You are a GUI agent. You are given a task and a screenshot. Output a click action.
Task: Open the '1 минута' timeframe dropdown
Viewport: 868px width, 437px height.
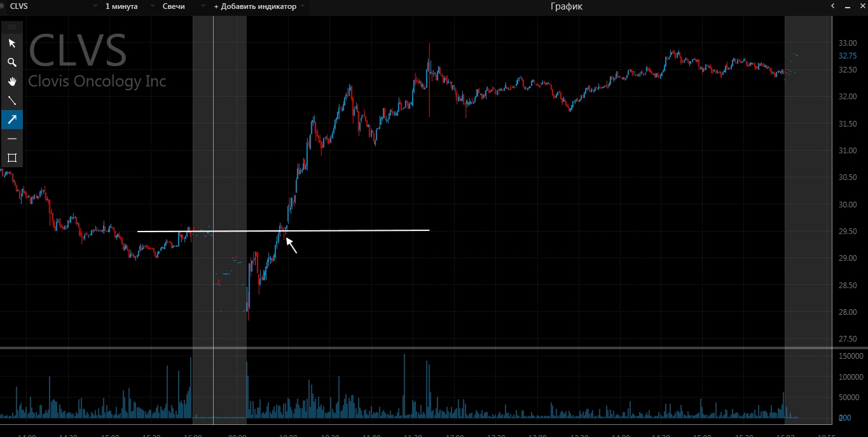[x=130, y=6]
